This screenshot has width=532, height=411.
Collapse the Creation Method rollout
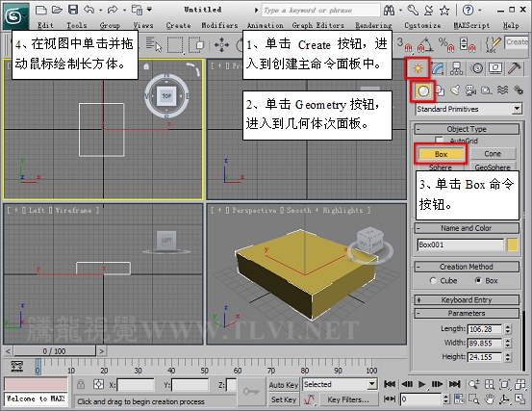[467, 267]
